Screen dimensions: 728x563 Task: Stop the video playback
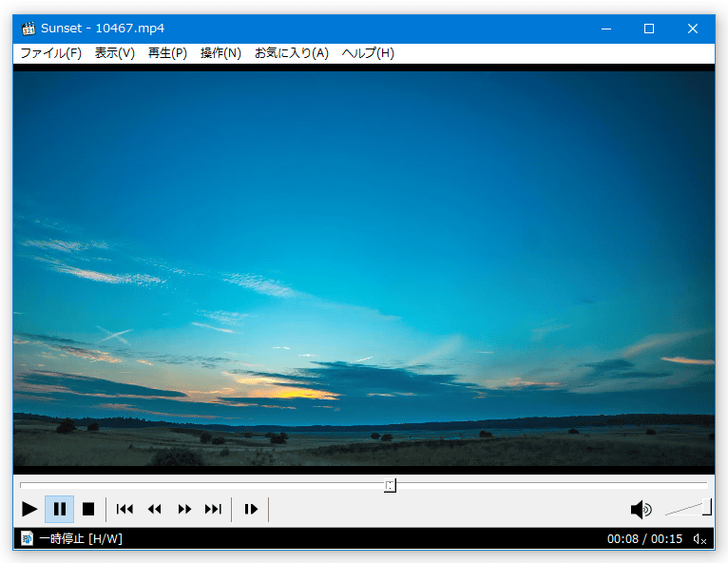88,509
